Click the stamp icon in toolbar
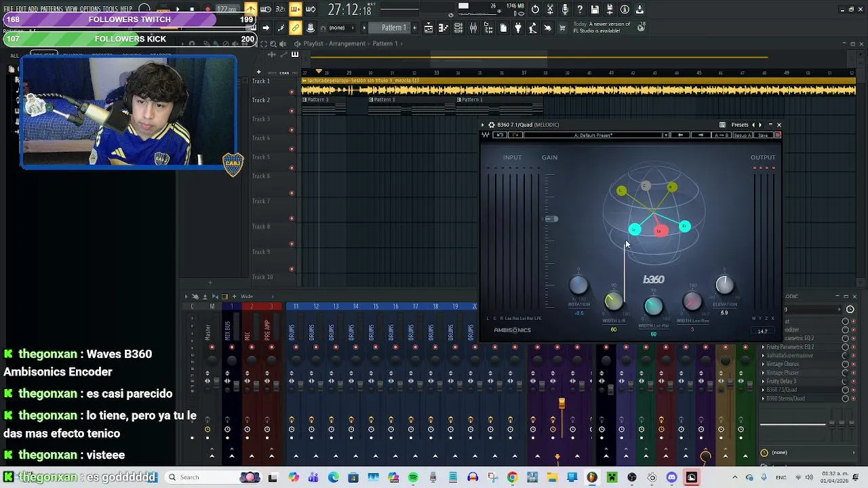This screenshot has width=868, height=488. 310,28
